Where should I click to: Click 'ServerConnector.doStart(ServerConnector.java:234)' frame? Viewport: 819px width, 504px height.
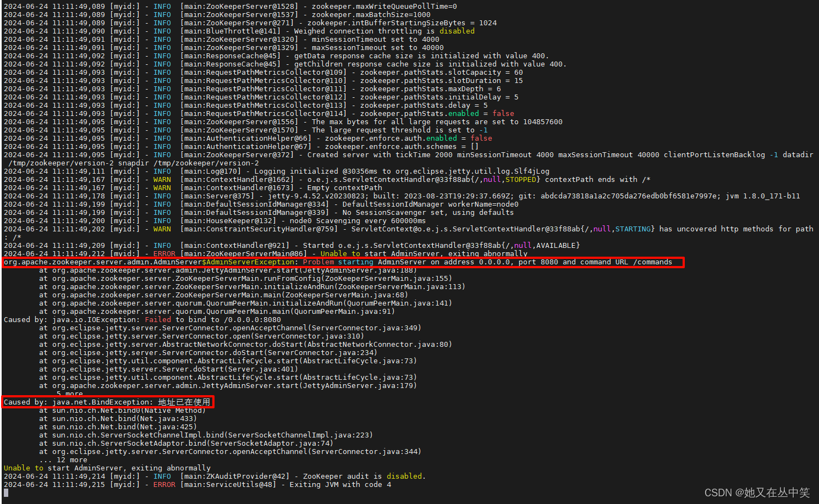tap(208, 353)
